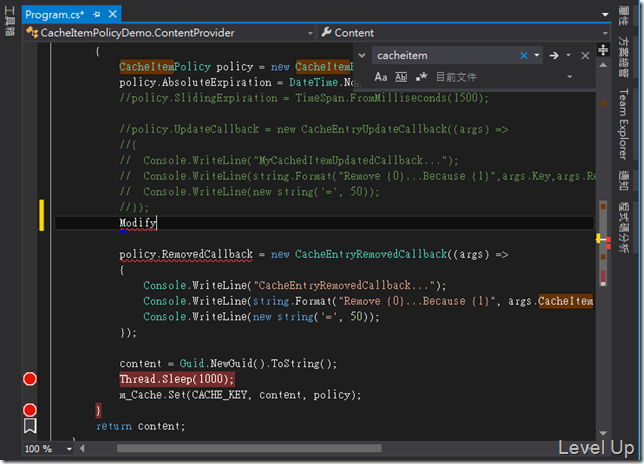Clear the cacheitem search text
This screenshot has height=464, width=644.
523,55
